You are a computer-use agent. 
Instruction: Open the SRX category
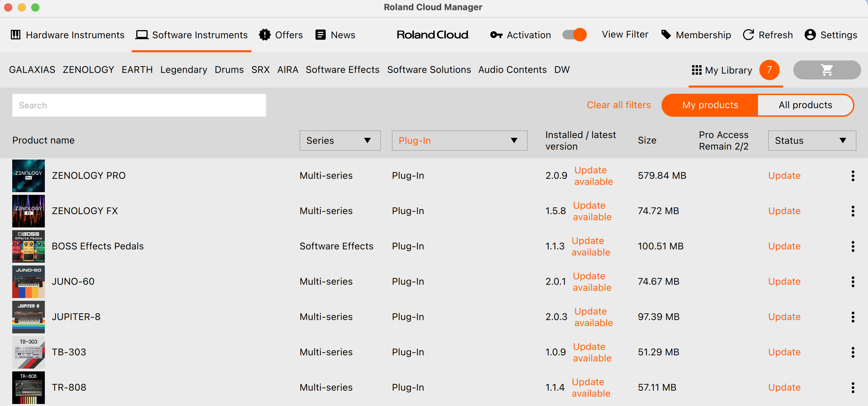click(260, 70)
